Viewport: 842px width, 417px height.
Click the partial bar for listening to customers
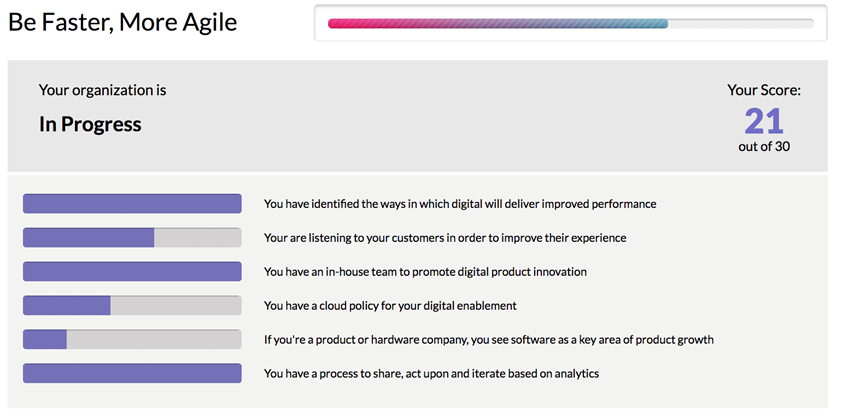(x=132, y=238)
